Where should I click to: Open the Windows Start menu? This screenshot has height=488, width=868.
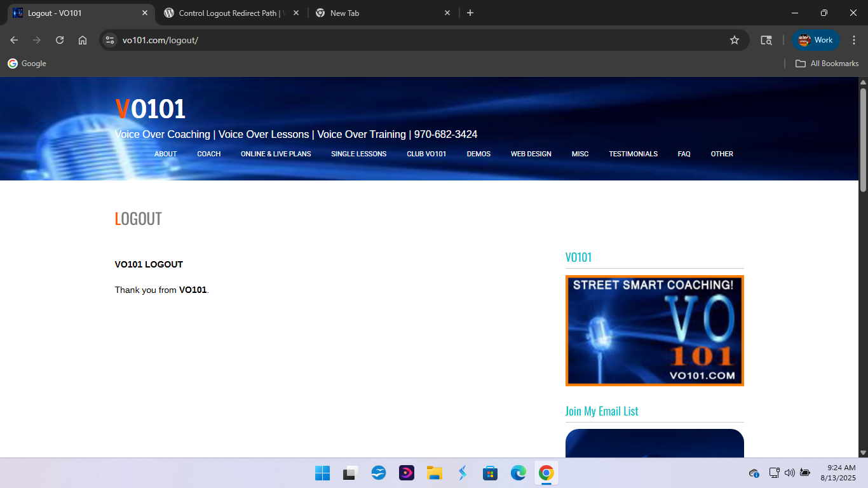[x=323, y=473]
